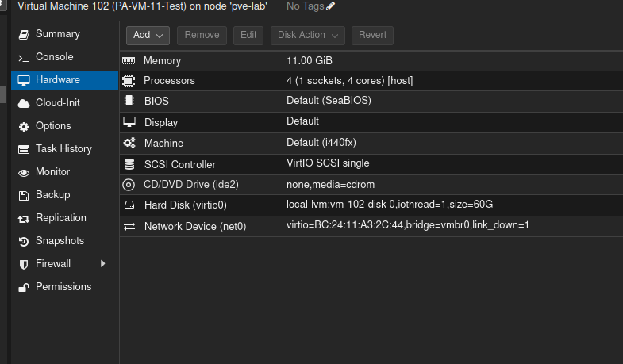
Task: Click the Virtual Machine 102 title text
Action: tap(142, 6)
